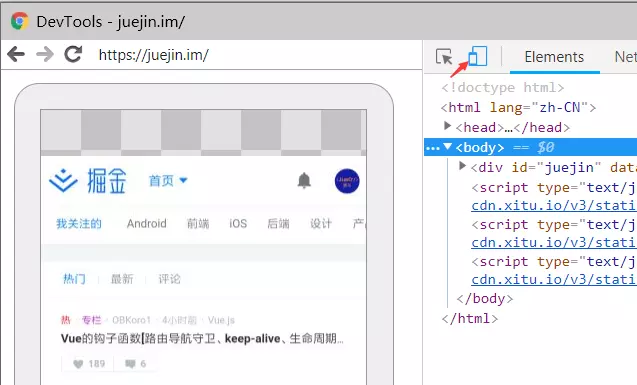Click the Vue.js tag link
Viewport: 637px width, 385px height.
pyautogui.click(x=221, y=320)
